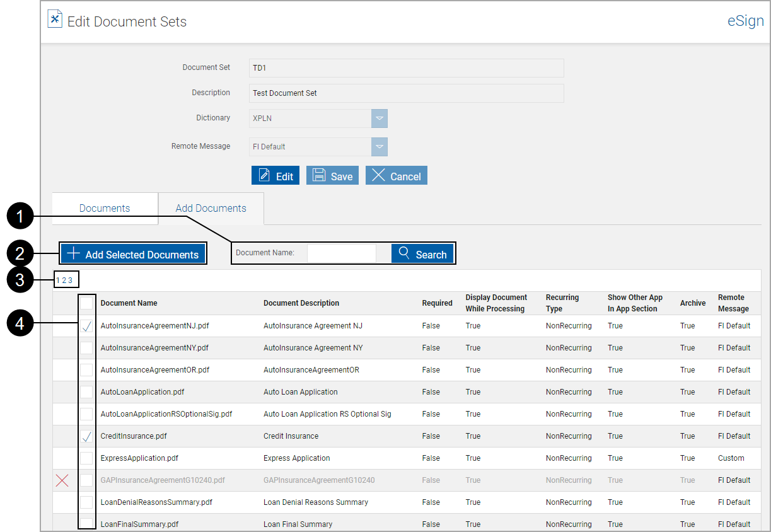The image size is (771, 532).
Task: Open the Remote Message dropdown
Action: [x=380, y=146]
